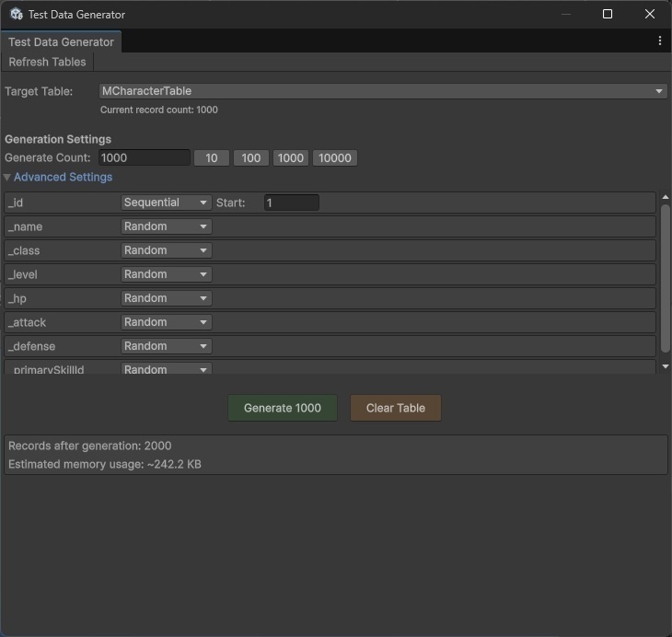Click the _id field label

coord(16,203)
